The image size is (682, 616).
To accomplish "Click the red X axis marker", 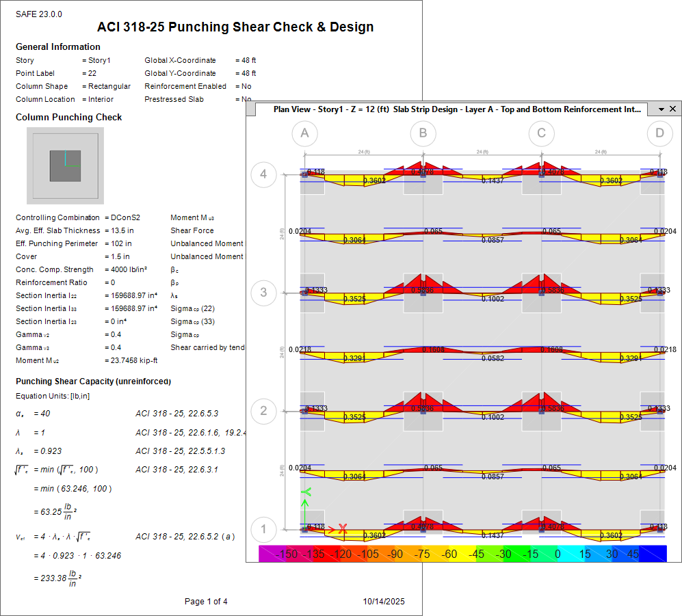I will [343, 528].
